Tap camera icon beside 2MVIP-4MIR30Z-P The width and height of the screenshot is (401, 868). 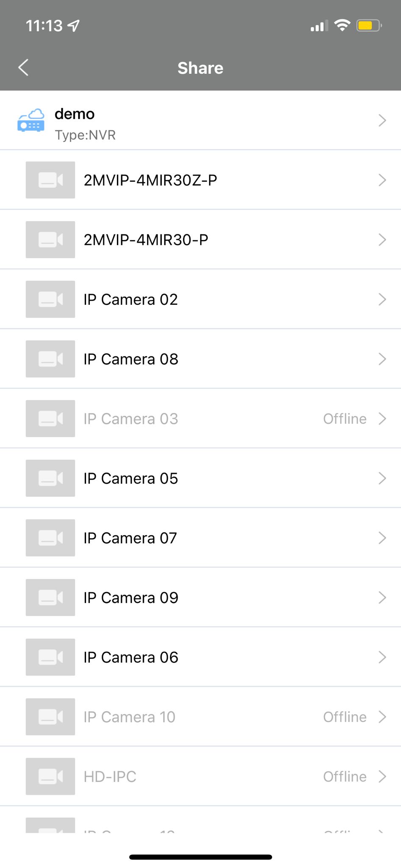pos(50,180)
